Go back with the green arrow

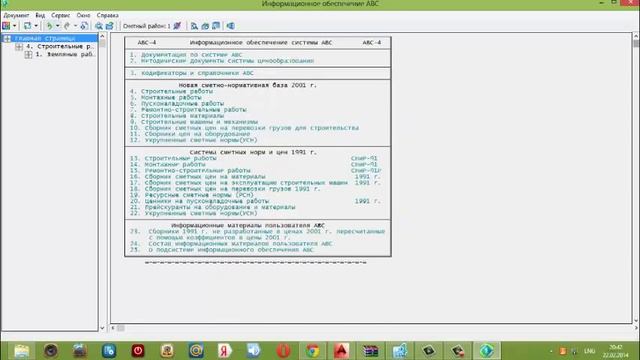[49, 26]
